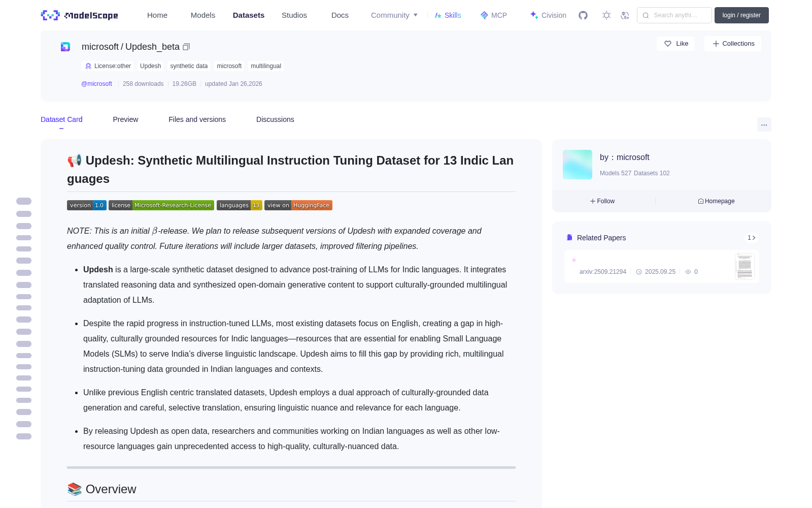This screenshot has height=508, width=812.
Task: Open the arxiv:2509.21294 paper link
Action: [603, 272]
